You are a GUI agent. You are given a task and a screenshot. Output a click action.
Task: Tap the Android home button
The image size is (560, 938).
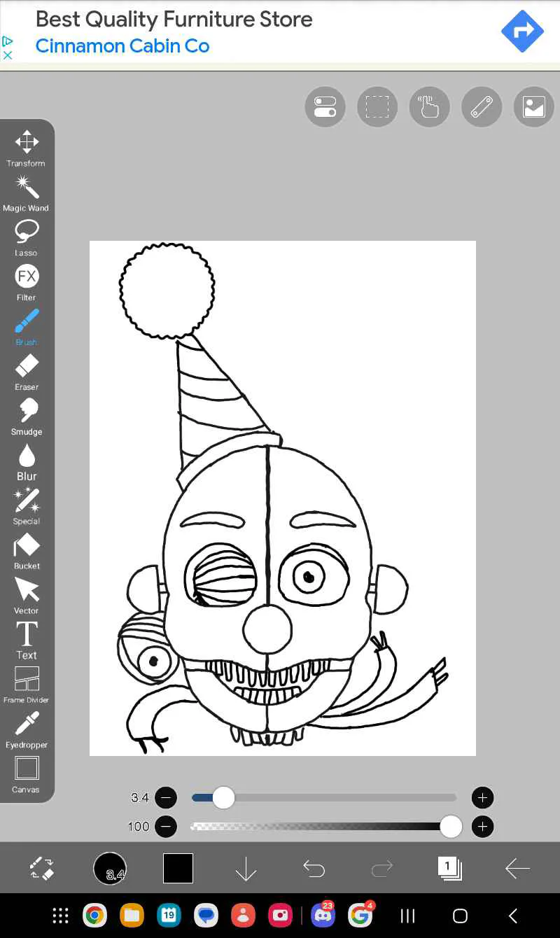point(460,916)
